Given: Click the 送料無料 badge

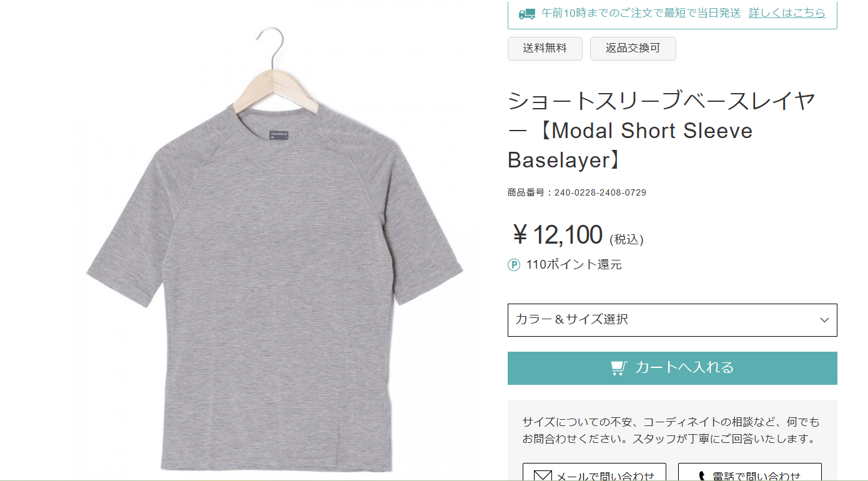Looking at the screenshot, I should (x=545, y=48).
